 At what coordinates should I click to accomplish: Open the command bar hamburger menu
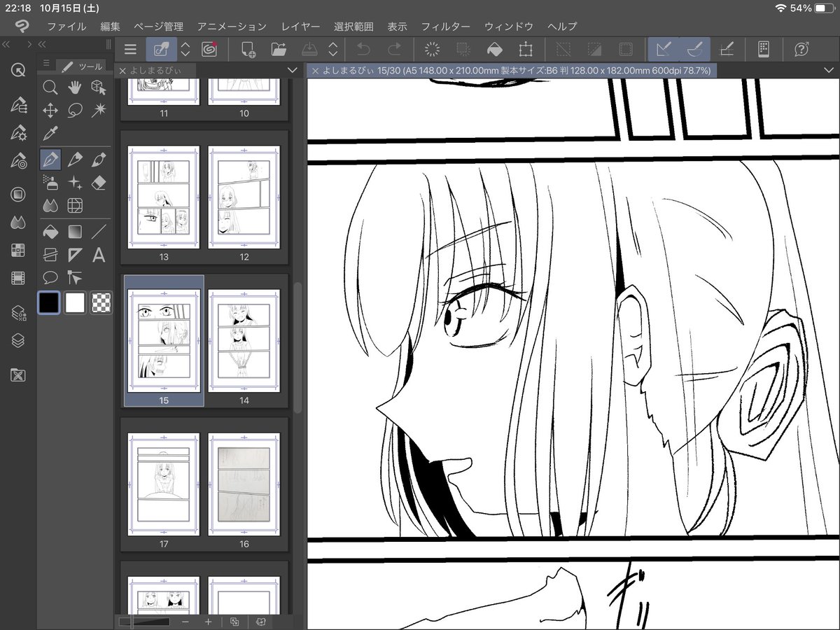pos(130,49)
